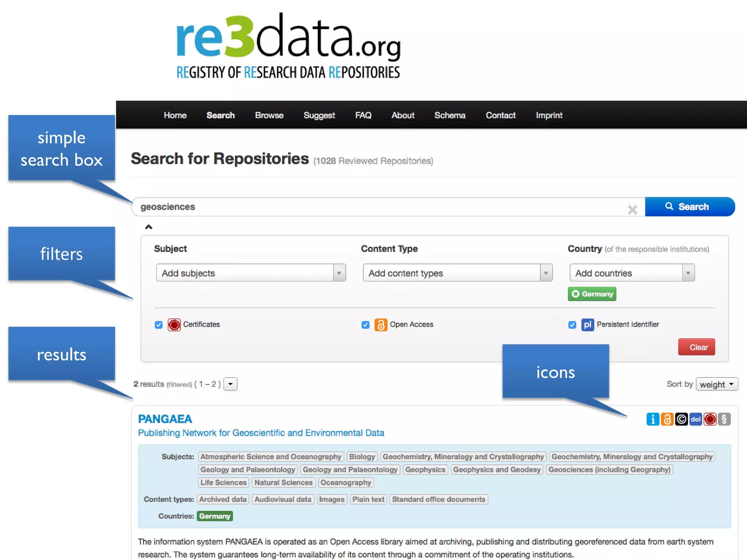Click the pi Persistent Identifier filter icon
The width and height of the screenshot is (747, 560).
tap(587, 324)
